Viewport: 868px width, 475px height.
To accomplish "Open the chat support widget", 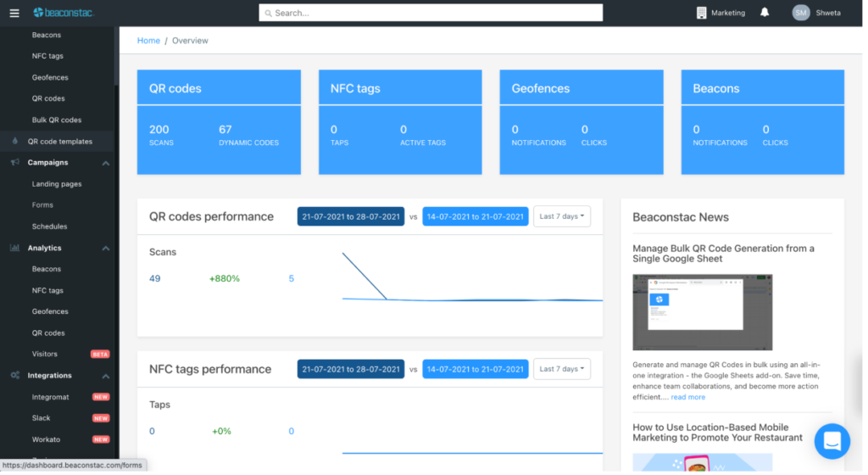I will [x=832, y=442].
